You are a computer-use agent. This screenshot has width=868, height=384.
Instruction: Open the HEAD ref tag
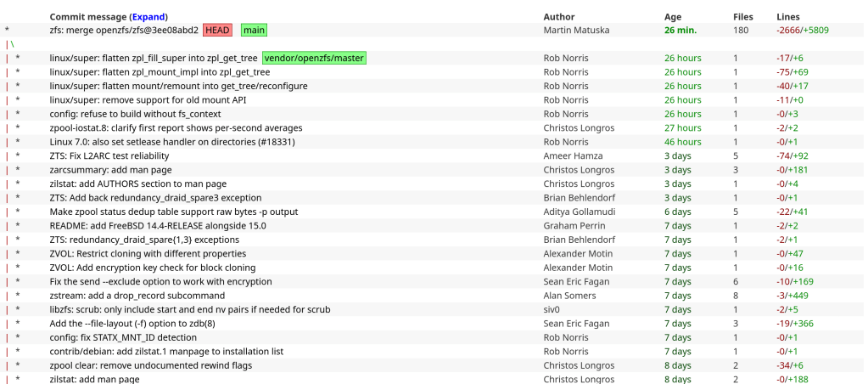(217, 31)
